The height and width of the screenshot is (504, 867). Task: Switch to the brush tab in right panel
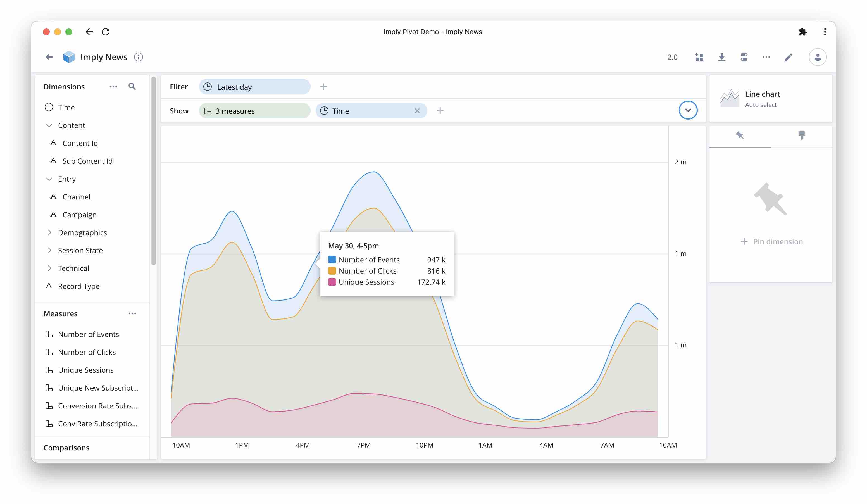tap(802, 136)
